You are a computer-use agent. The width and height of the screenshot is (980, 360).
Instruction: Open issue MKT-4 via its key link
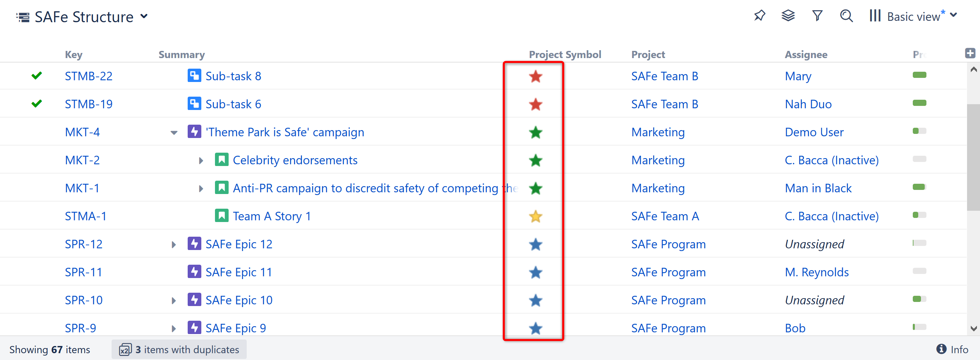tap(82, 132)
